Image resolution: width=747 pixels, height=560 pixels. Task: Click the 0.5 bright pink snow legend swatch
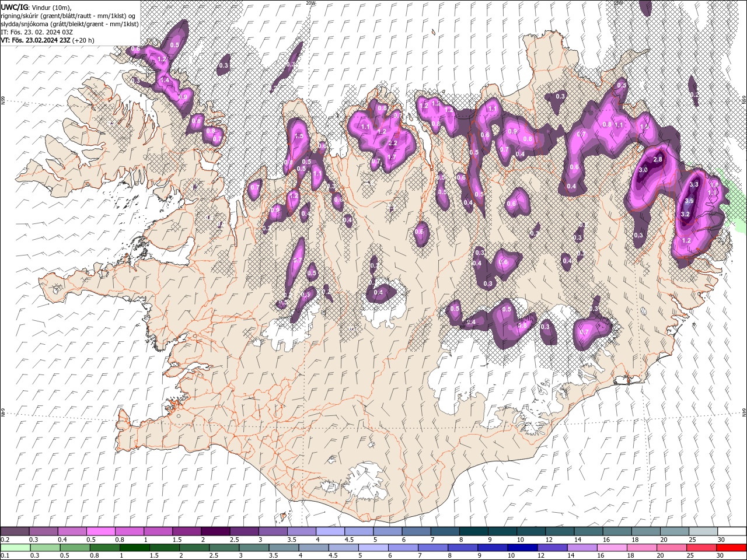100,531
